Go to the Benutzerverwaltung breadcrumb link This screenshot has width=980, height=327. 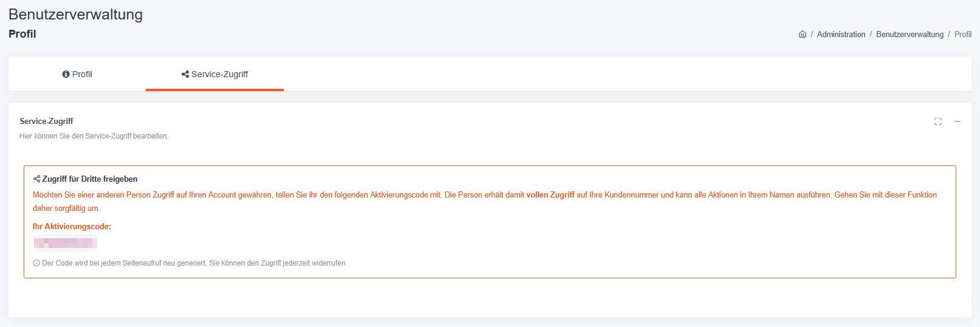[x=910, y=35]
